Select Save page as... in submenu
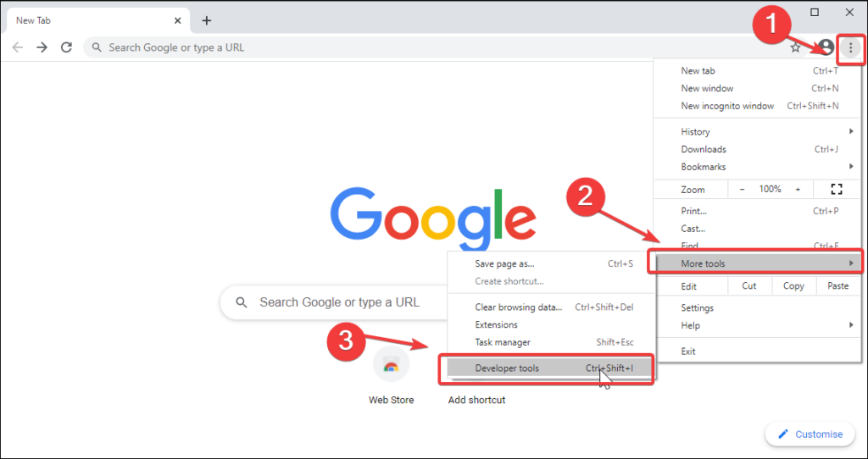Image resolution: width=868 pixels, height=459 pixels. coord(551,263)
